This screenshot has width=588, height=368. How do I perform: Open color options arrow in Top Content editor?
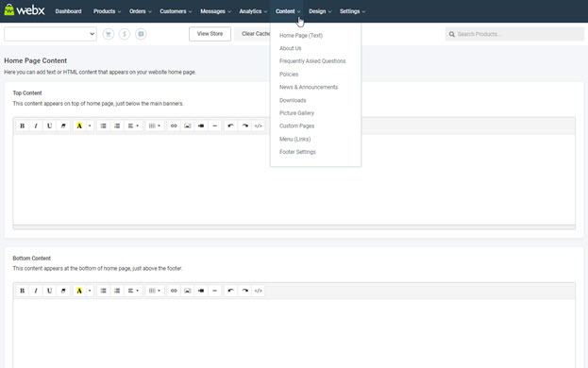pos(90,125)
